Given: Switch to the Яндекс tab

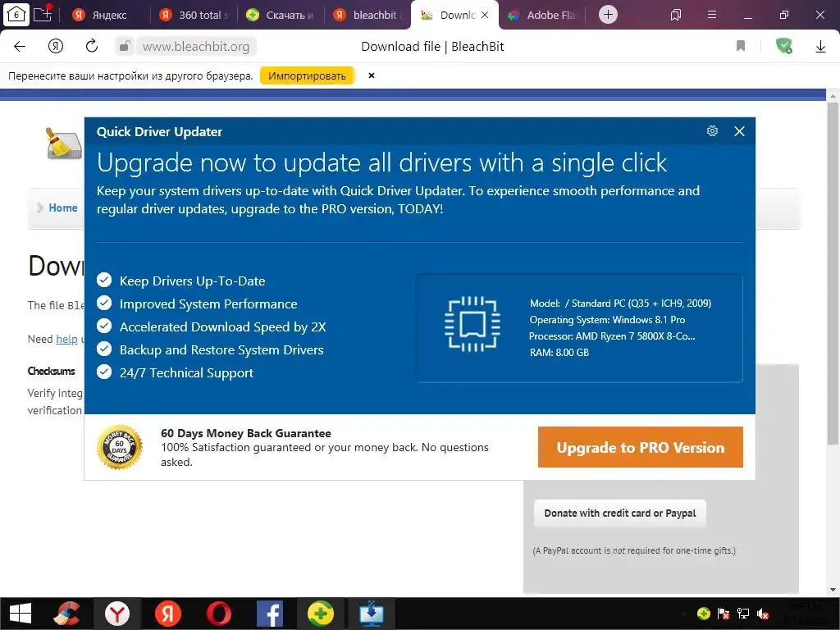Looking at the screenshot, I should tap(100, 15).
